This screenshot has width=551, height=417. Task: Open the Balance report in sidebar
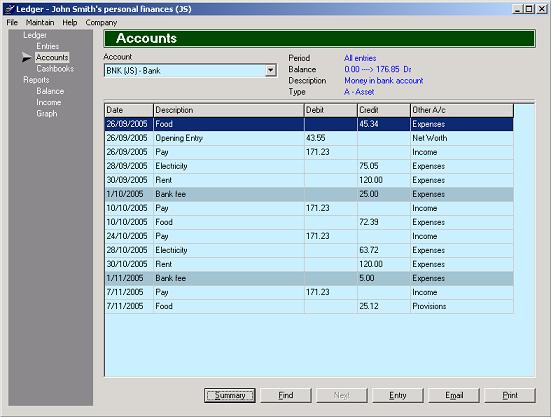(x=50, y=91)
